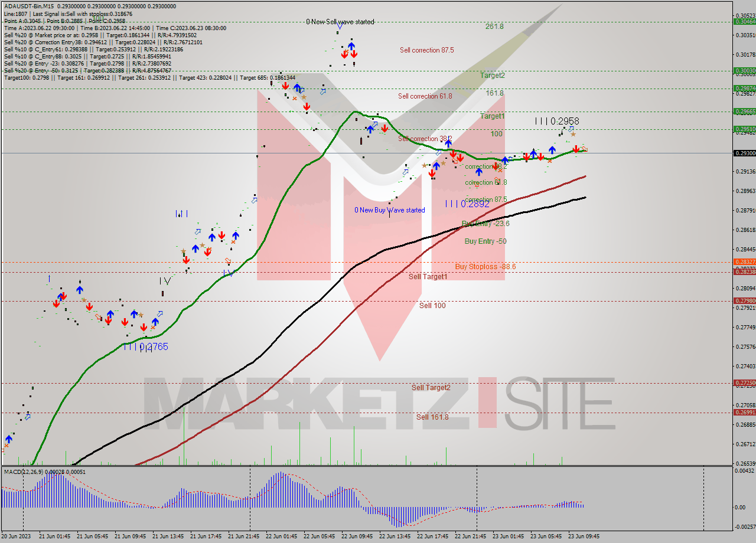Click 'Sell %20 @ Correction Entry38' line

(x=103, y=42)
